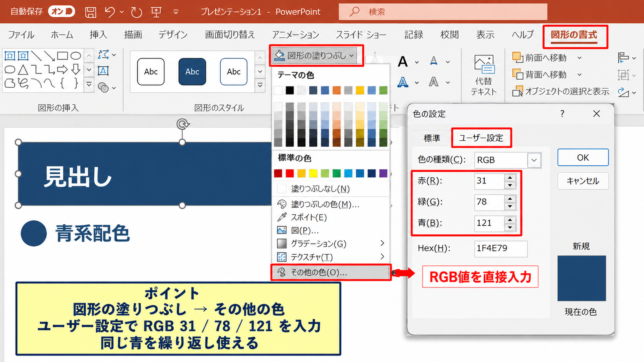Select the rectangle shape

tap(62, 56)
